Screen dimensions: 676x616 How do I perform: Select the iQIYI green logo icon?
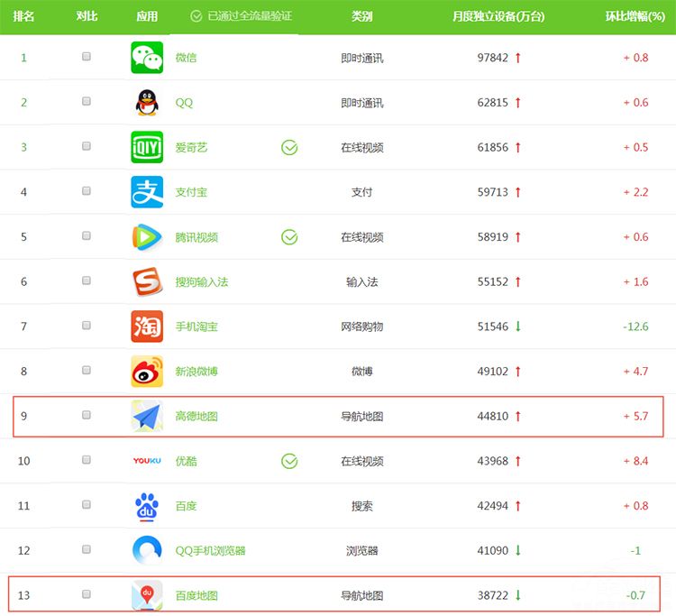point(147,147)
